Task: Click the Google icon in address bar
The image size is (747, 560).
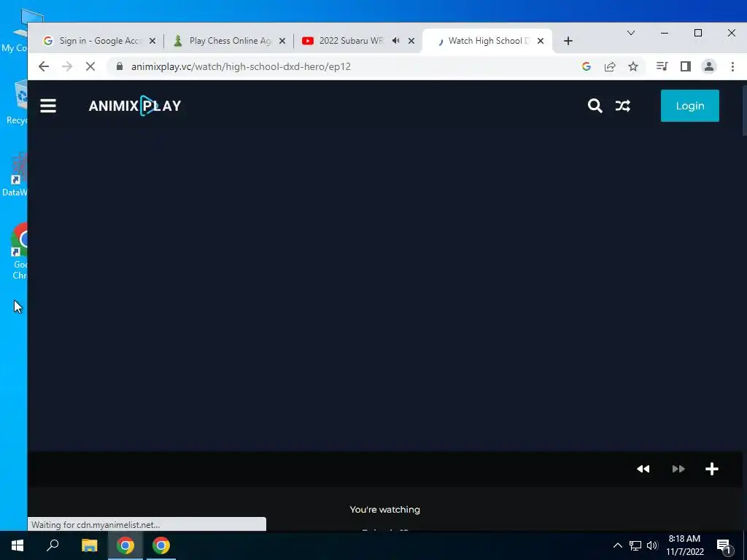Action: [587, 66]
